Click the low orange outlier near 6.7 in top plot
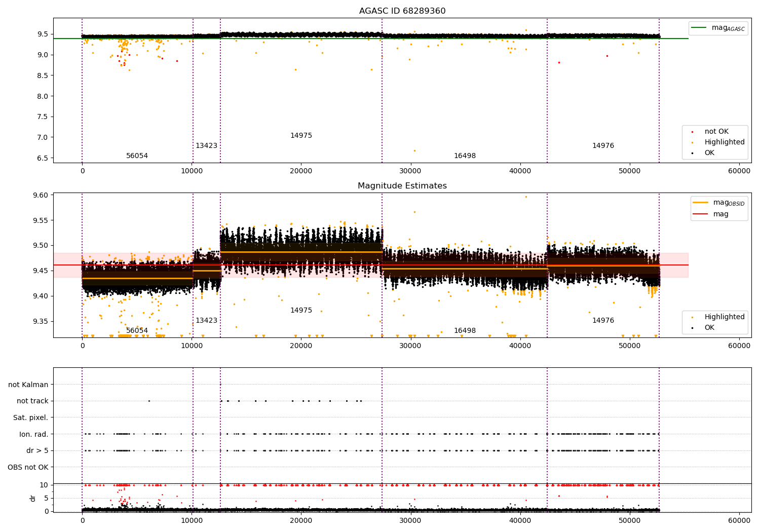The height and width of the screenshot is (532, 760). (x=414, y=150)
